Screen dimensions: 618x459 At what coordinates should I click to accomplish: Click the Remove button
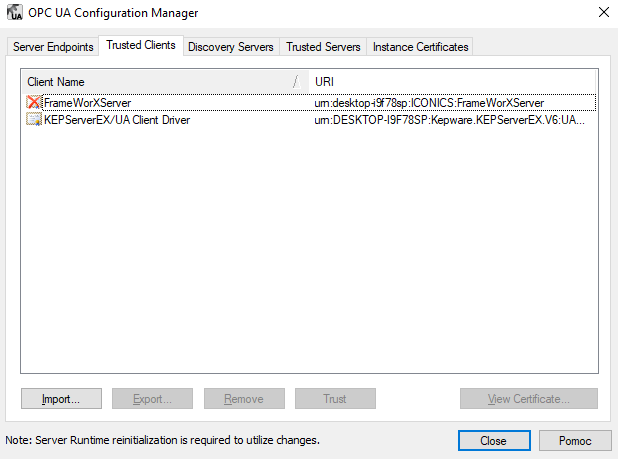coord(244,399)
